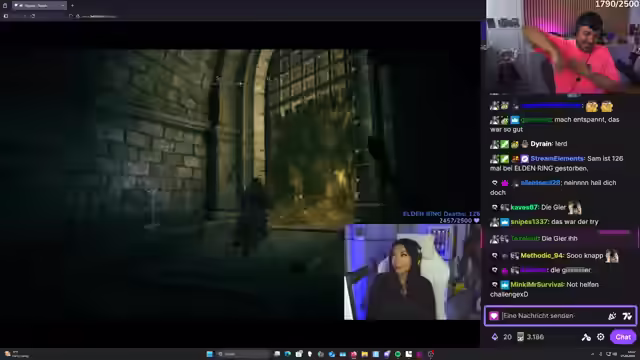Open chat settings gear icon
This screenshot has width=640, height=360.
[600, 337]
